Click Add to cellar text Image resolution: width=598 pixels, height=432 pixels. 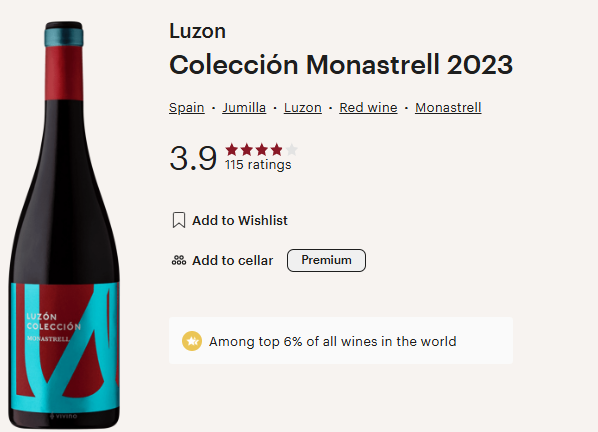[x=233, y=260]
